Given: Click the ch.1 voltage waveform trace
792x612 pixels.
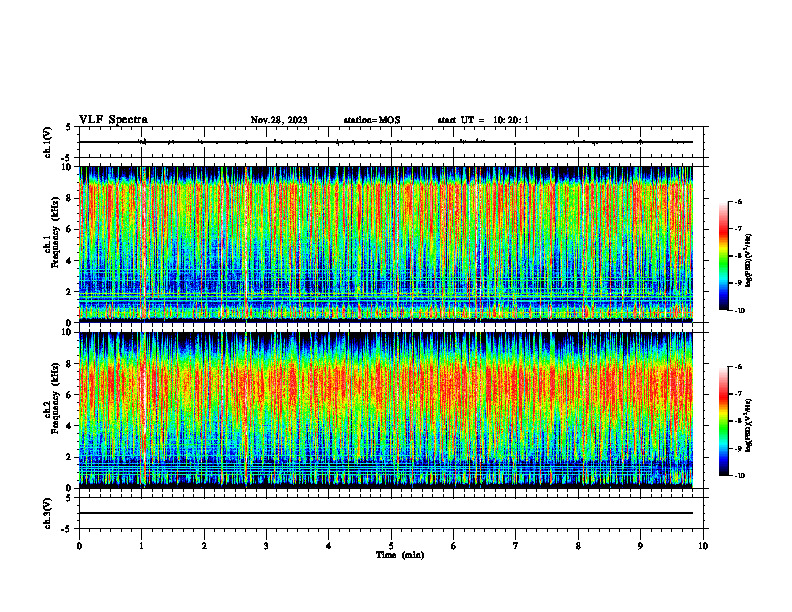Looking at the screenshot, I should click(x=386, y=142).
